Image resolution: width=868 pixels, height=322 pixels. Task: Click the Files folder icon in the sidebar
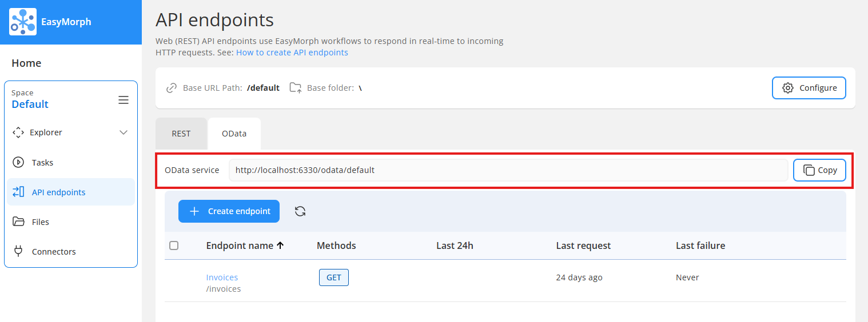click(18, 222)
